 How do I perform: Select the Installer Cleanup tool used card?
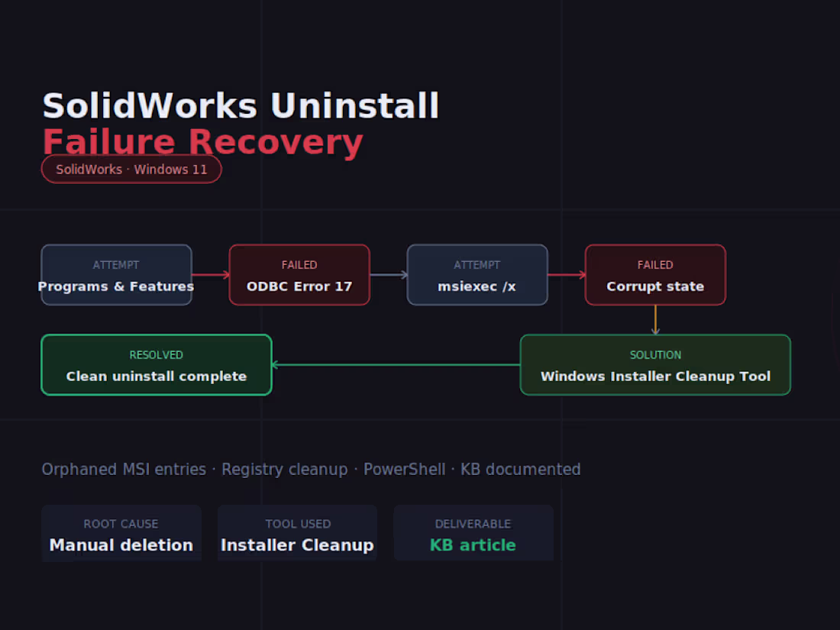pyautogui.click(x=297, y=534)
